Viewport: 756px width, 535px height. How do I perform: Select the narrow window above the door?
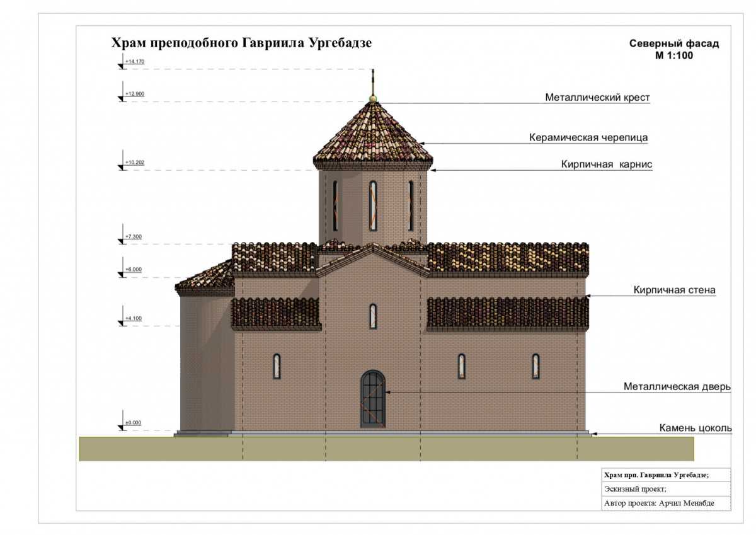click(x=373, y=316)
